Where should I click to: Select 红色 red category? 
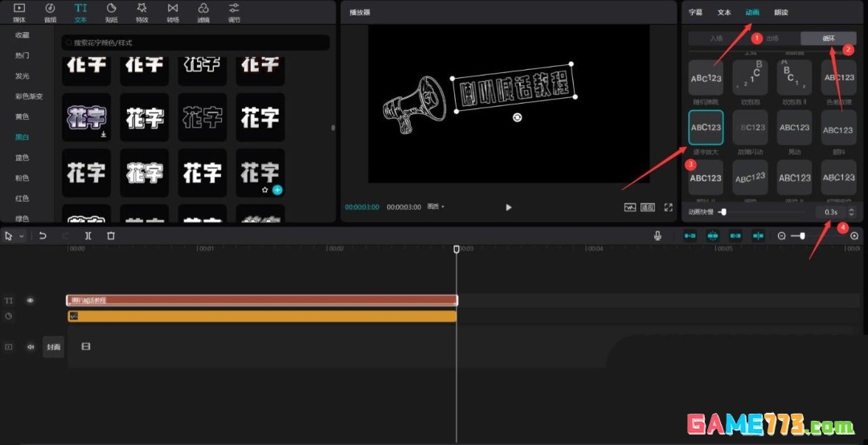point(23,198)
